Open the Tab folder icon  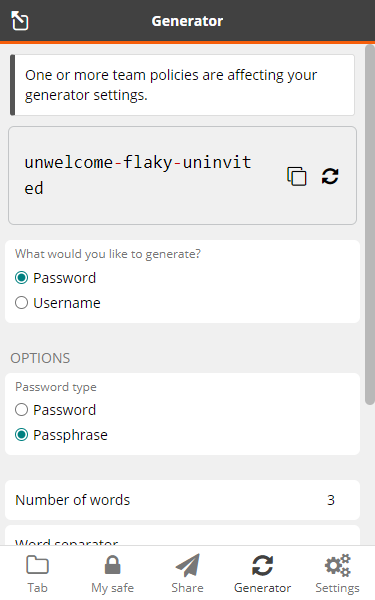pyautogui.click(x=37, y=565)
